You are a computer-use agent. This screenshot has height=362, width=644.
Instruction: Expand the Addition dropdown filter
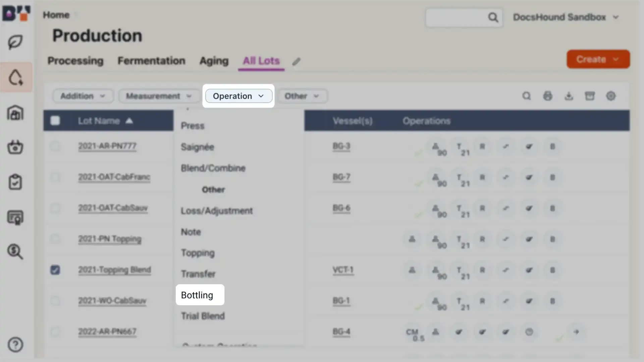[82, 96]
